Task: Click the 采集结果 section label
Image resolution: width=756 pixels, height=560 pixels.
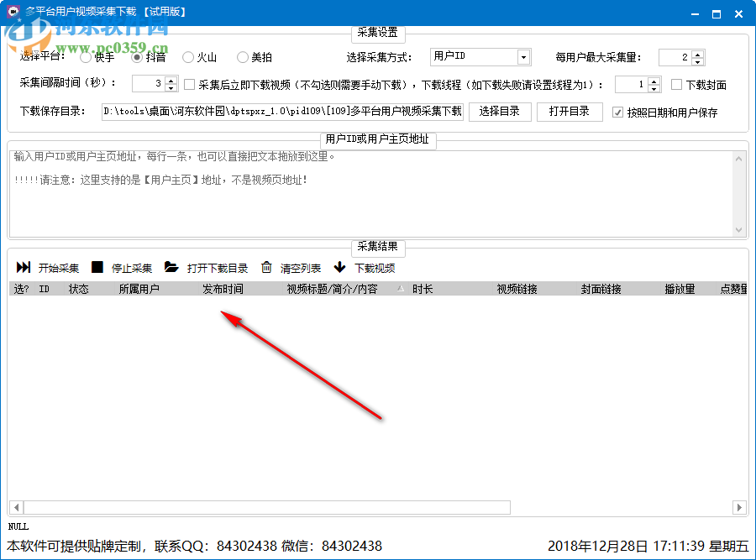Action: tap(377, 248)
